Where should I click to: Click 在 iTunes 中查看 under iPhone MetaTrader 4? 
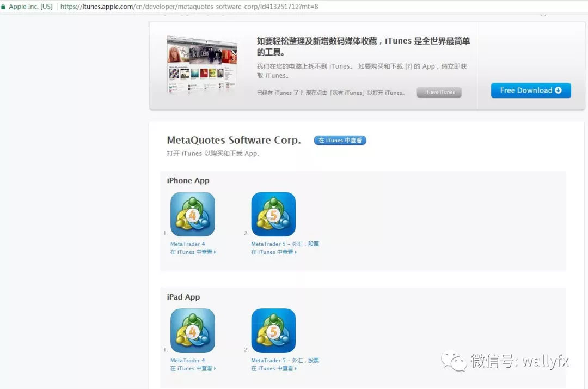click(x=193, y=252)
